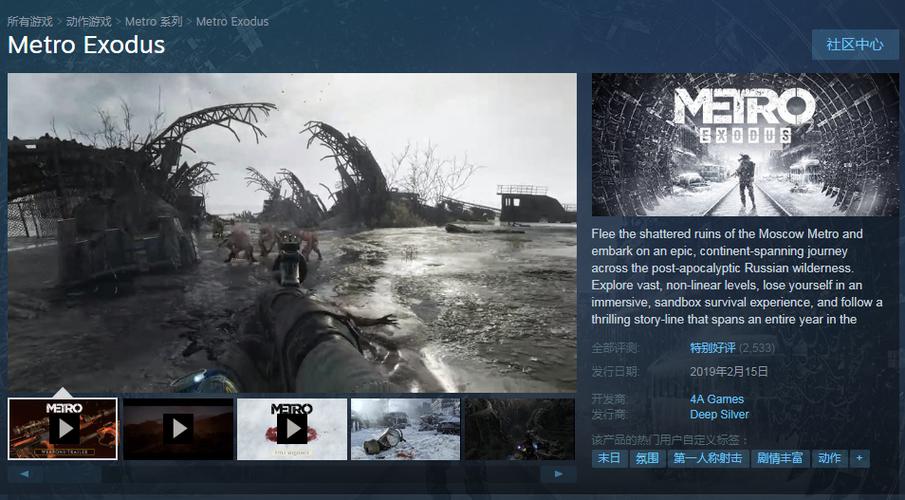Open developer 4A Games page
This screenshot has width=905, height=500.
coord(717,399)
